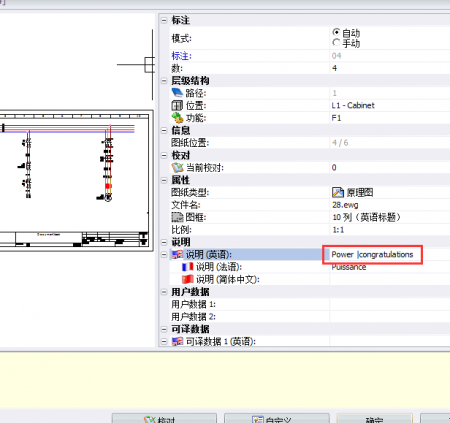Click the 图纸类型 property label

tap(190, 192)
